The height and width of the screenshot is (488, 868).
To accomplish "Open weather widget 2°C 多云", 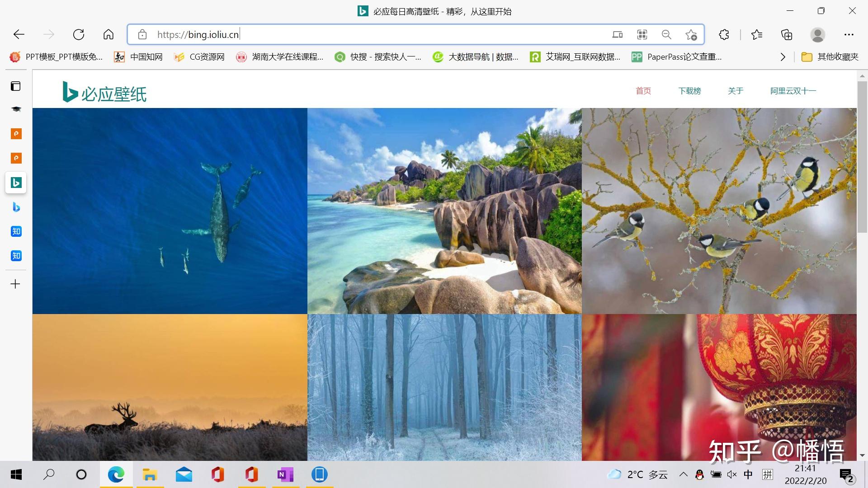I will [637, 474].
